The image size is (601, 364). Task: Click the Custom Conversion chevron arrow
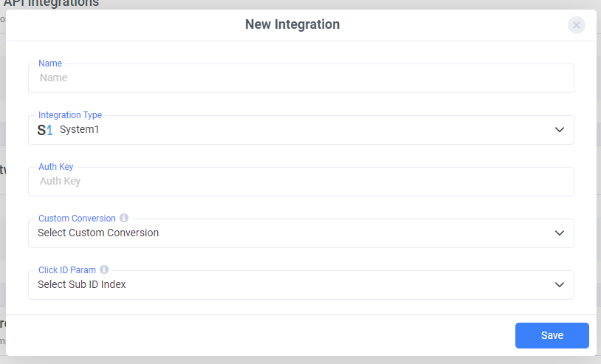point(559,233)
